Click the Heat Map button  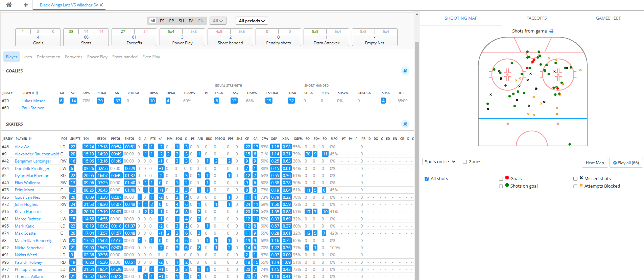point(595,163)
